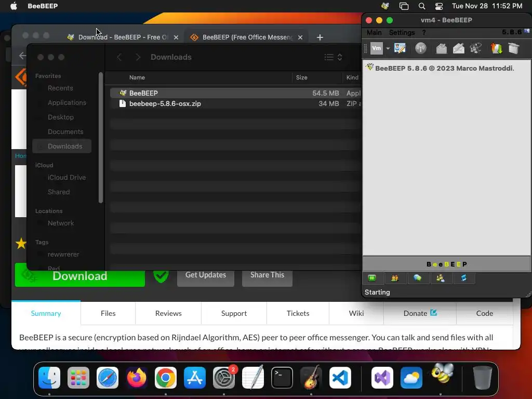Screen dimensions: 532x399
Task: Click the Get Updates button
Action: (206, 275)
